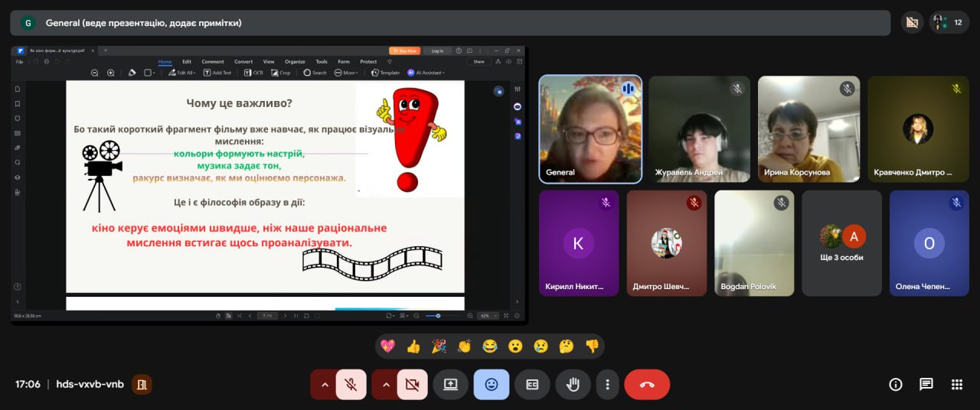Share your screen with Present now
The width and height of the screenshot is (980, 410).
point(450,384)
